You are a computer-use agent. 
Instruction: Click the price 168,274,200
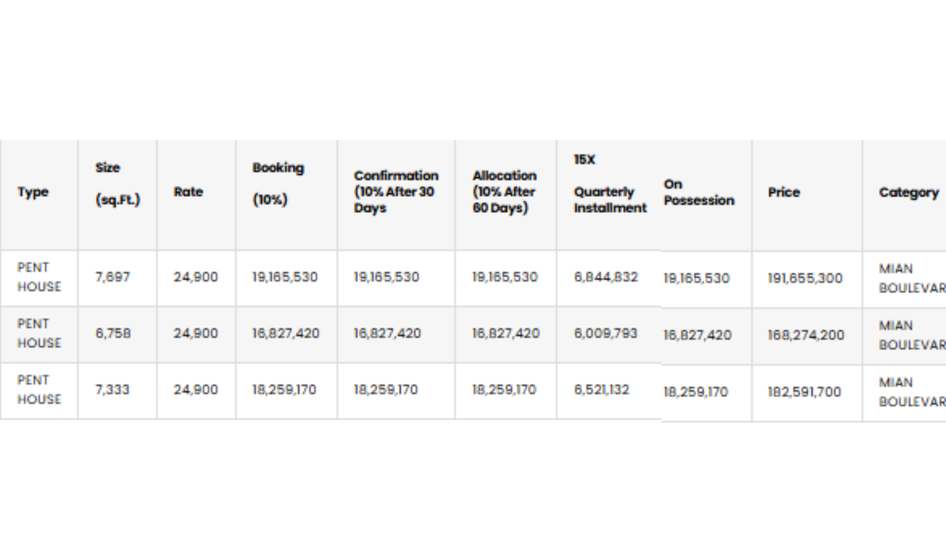(x=806, y=335)
